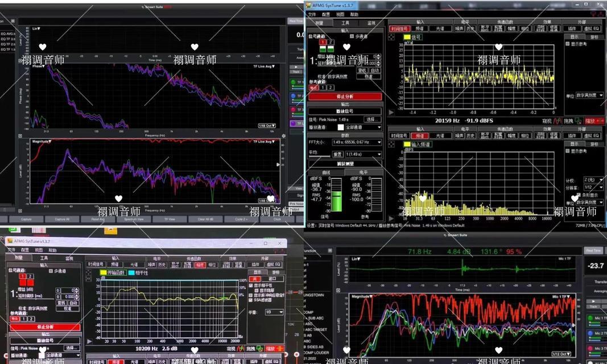The image size is (607, 364).
Task: Click the Real Time button beside 95 % in Smaart
Action: 594,251
